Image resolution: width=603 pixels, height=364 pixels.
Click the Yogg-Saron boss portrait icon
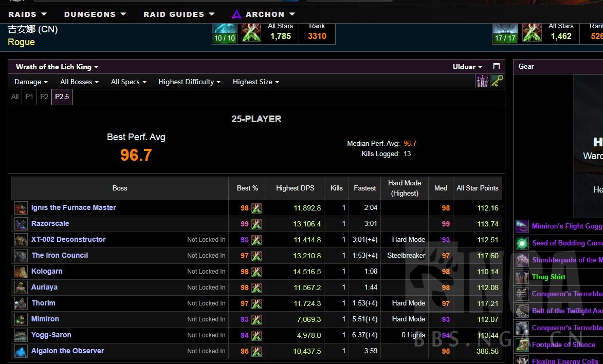(x=21, y=336)
